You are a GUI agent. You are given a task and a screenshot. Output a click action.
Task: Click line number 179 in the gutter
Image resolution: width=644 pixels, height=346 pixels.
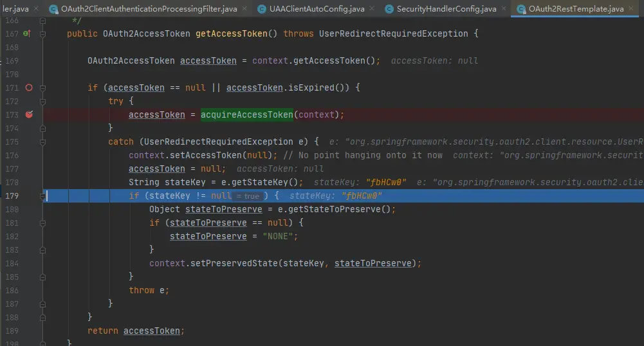click(x=12, y=196)
